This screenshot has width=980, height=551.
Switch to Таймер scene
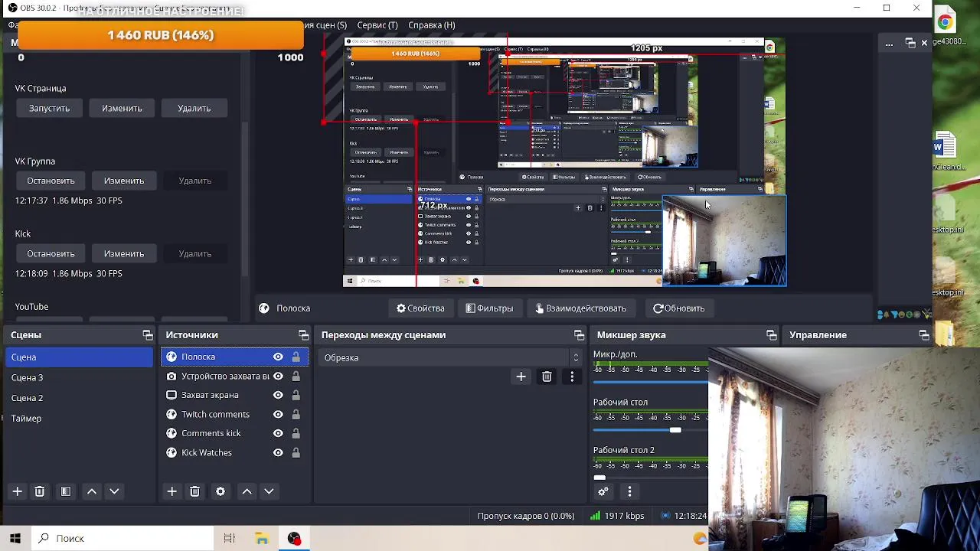(80, 419)
